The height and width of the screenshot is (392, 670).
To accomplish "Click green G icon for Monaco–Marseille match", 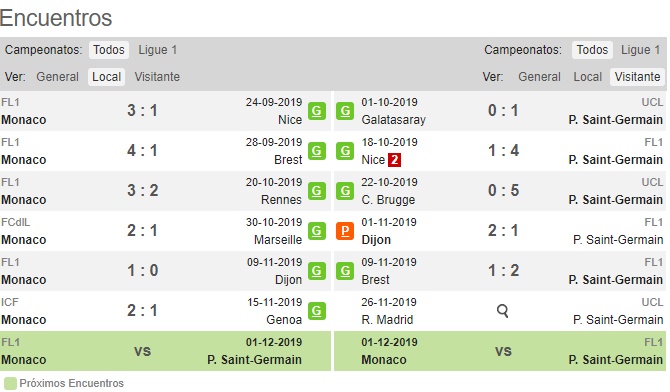I will (x=317, y=231).
